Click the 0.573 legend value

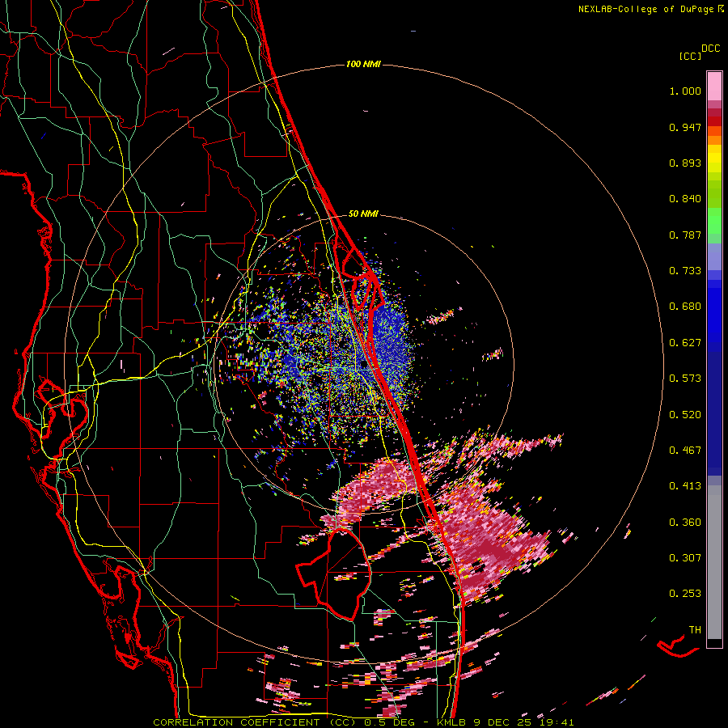click(x=685, y=379)
